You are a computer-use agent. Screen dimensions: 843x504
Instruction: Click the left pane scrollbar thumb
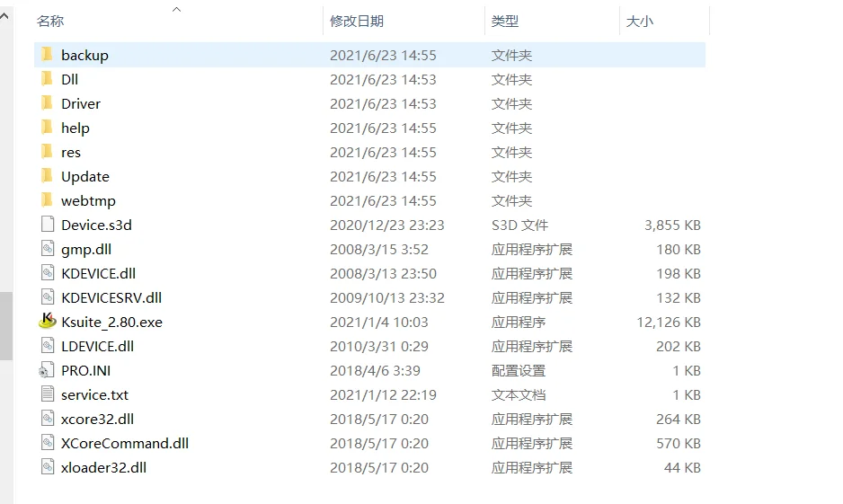pos(6,325)
